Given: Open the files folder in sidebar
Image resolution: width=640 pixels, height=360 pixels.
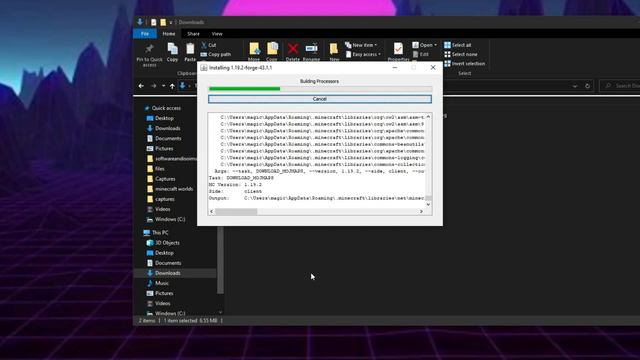Looking at the screenshot, I should [160, 169].
